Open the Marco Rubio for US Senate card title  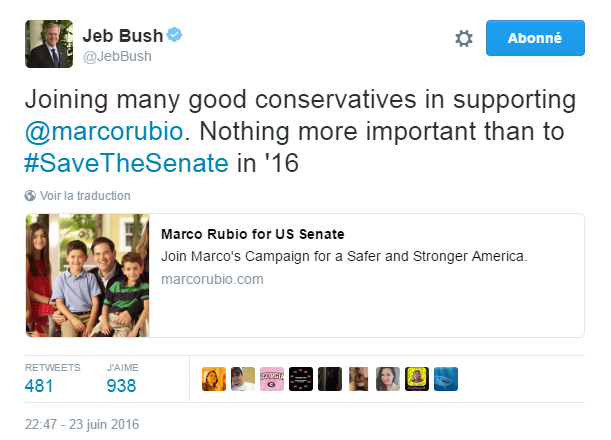[x=252, y=234]
